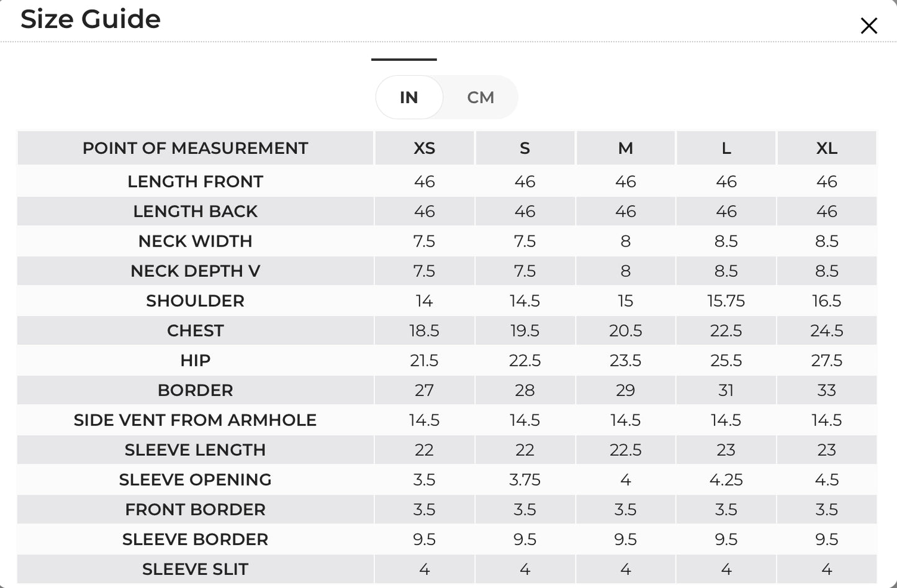Click the Shoulder row label
The width and height of the screenshot is (897, 588).
pyautogui.click(x=196, y=301)
